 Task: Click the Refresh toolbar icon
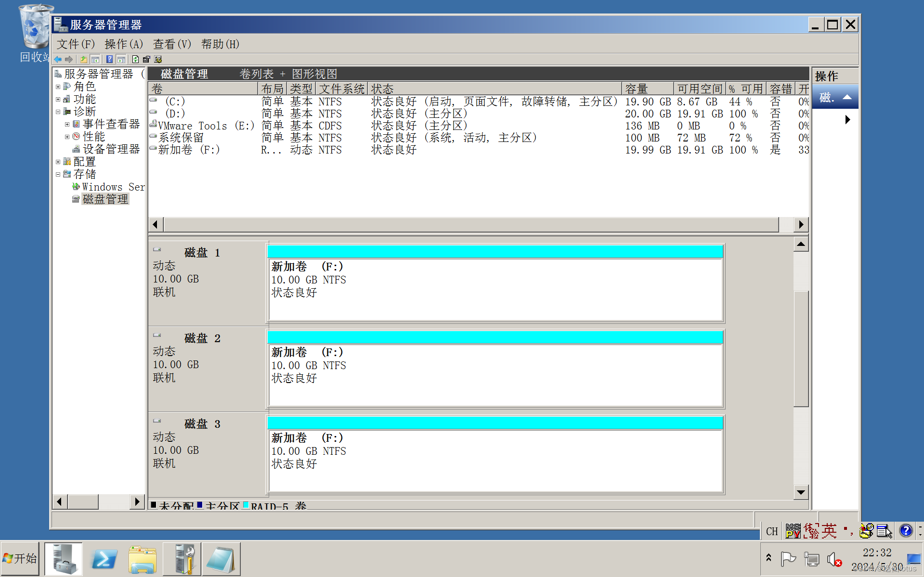tap(136, 59)
